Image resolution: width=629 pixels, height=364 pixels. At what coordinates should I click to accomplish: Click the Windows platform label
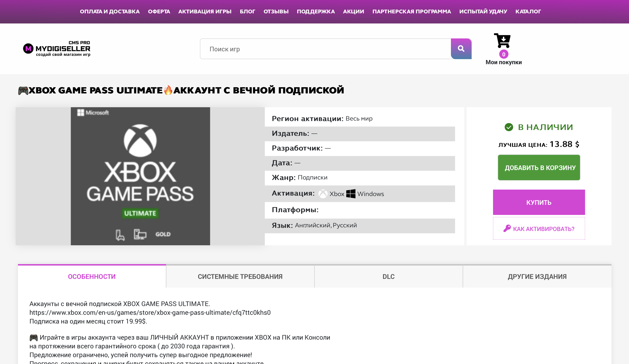tap(371, 194)
